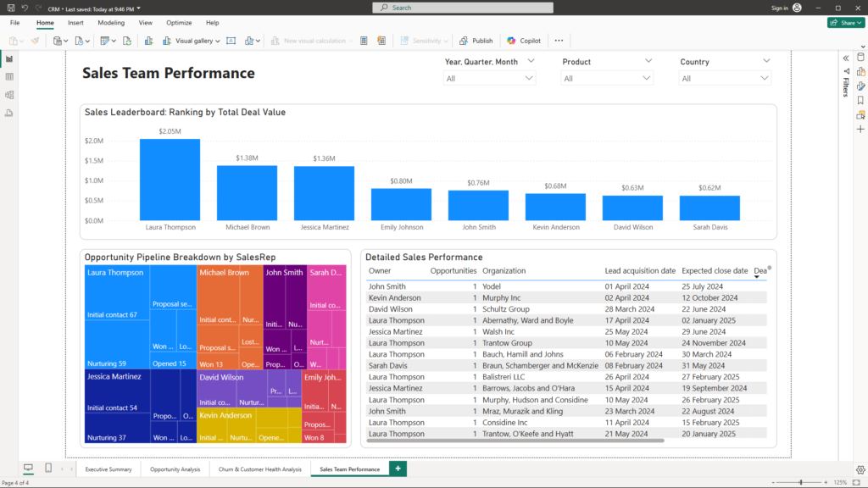Click the Share button
868x488 pixels.
coord(846,23)
